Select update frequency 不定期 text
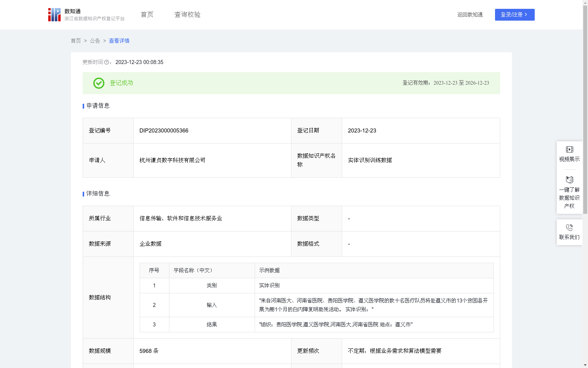The width and height of the screenshot is (588, 368). coord(395,351)
